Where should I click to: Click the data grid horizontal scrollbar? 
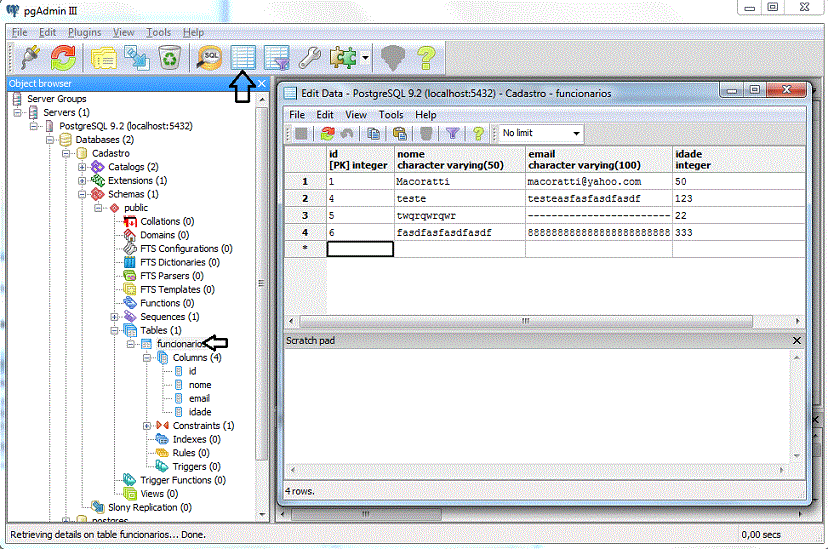pos(525,321)
